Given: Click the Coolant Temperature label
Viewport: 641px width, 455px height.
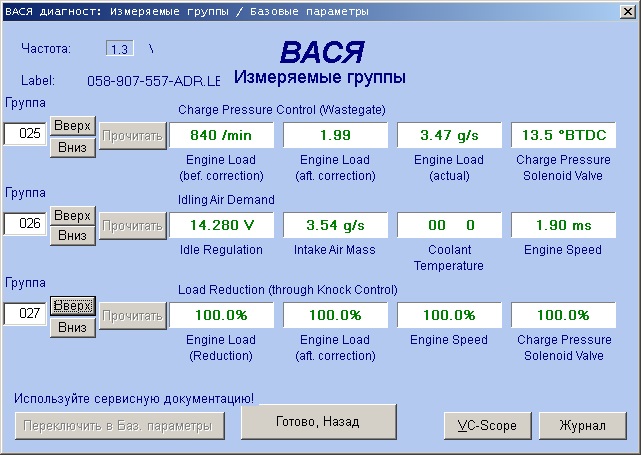Looking at the screenshot, I should (449, 258).
